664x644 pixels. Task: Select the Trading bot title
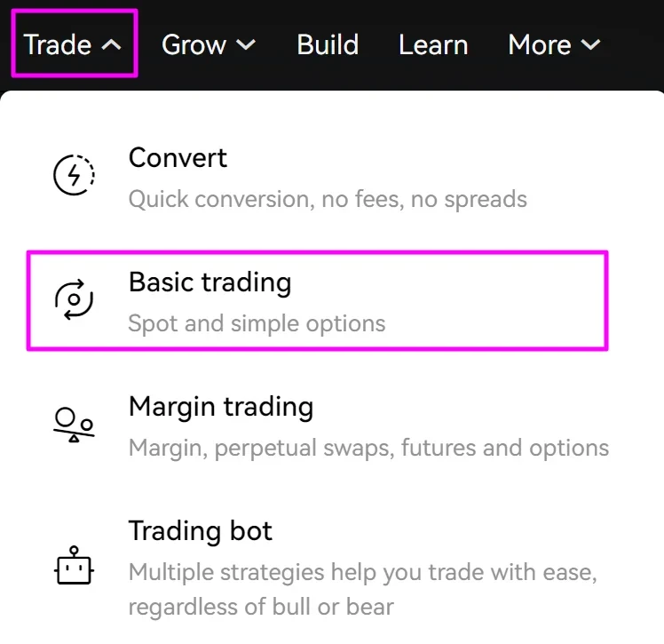[201, 531]
